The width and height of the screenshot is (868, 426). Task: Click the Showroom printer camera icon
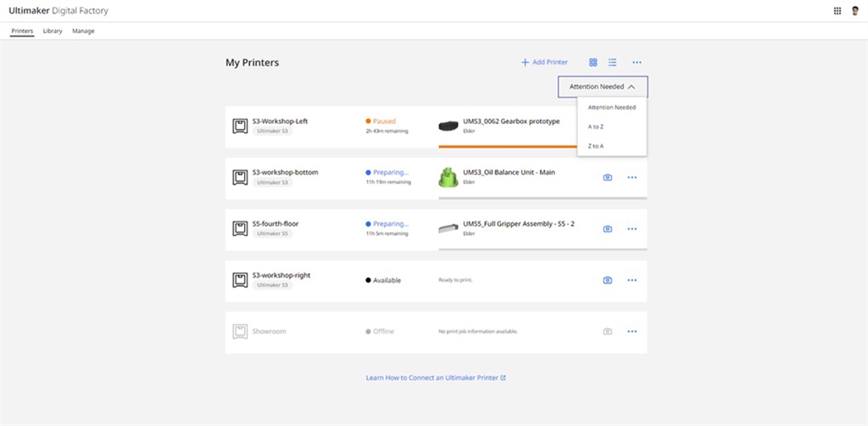(x=608, y=331)
